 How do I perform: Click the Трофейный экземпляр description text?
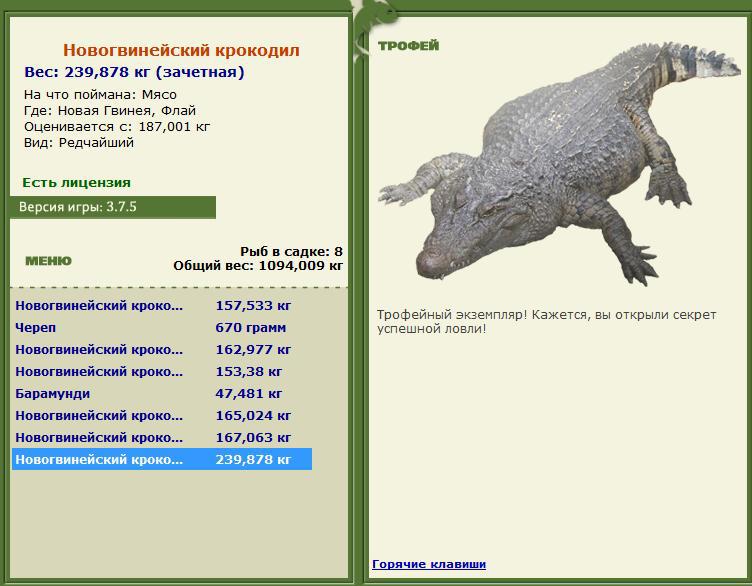pos(546,322)
